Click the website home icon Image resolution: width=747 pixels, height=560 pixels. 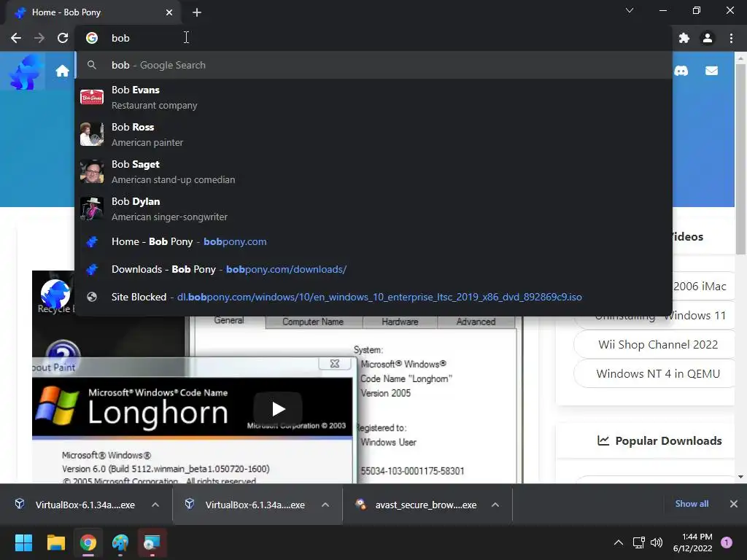click(63, 71)
